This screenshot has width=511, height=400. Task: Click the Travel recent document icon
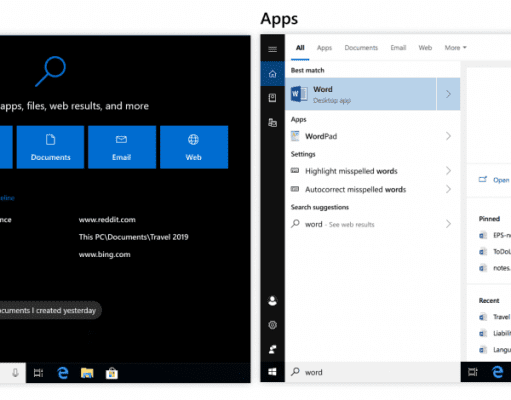click(x=483, y=317)
